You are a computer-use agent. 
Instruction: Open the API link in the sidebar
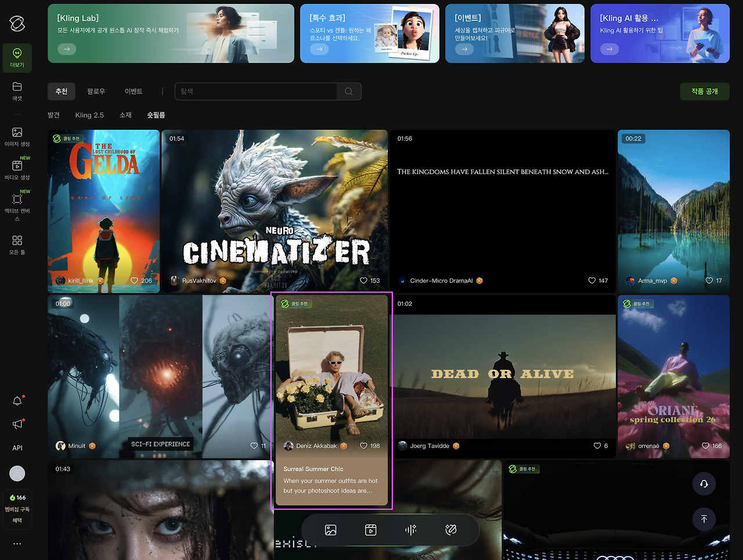pos(17,448)
